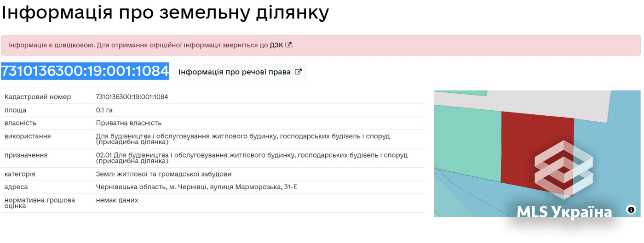Image resolution: width=644 pixels, height=243 pixels.
Task: Click the external-link icon beside ДЗК
Action: (x=288, y=45)
